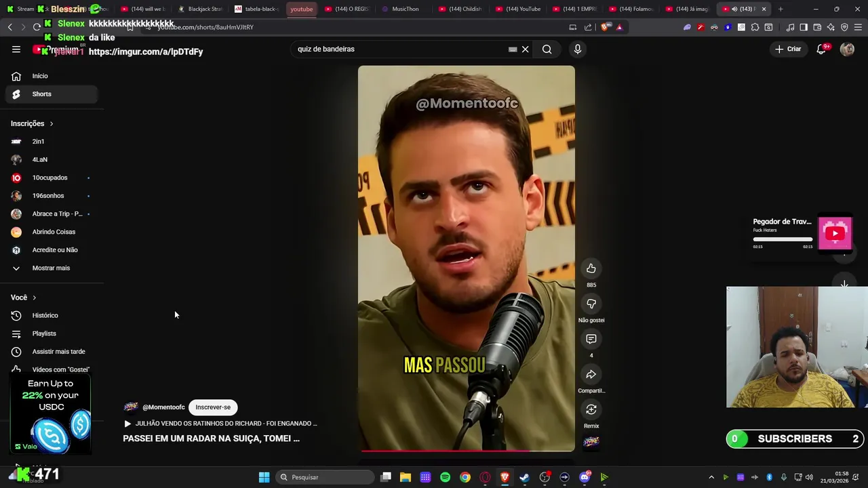868x488 pixels.
Task: Open Steam from the taskbar
Action: [x=524, y=477]
